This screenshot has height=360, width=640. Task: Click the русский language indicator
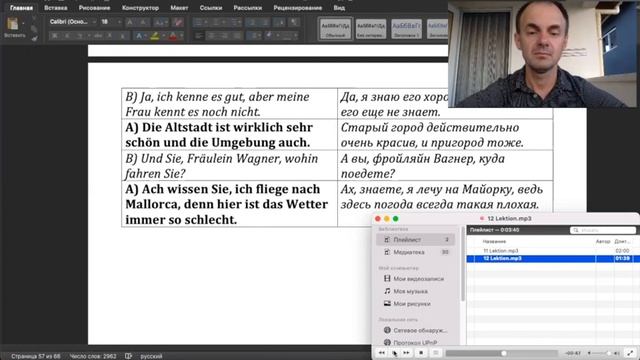tap(151, 356)
